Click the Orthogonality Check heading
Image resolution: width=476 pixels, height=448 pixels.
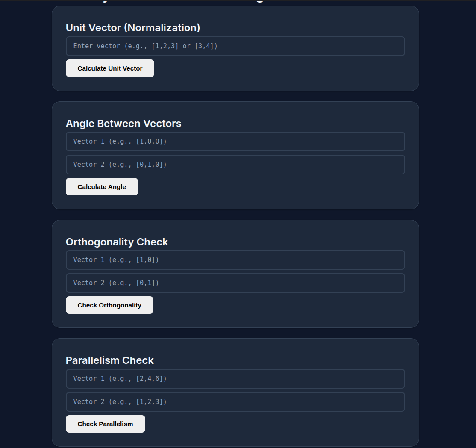[117, 242]
